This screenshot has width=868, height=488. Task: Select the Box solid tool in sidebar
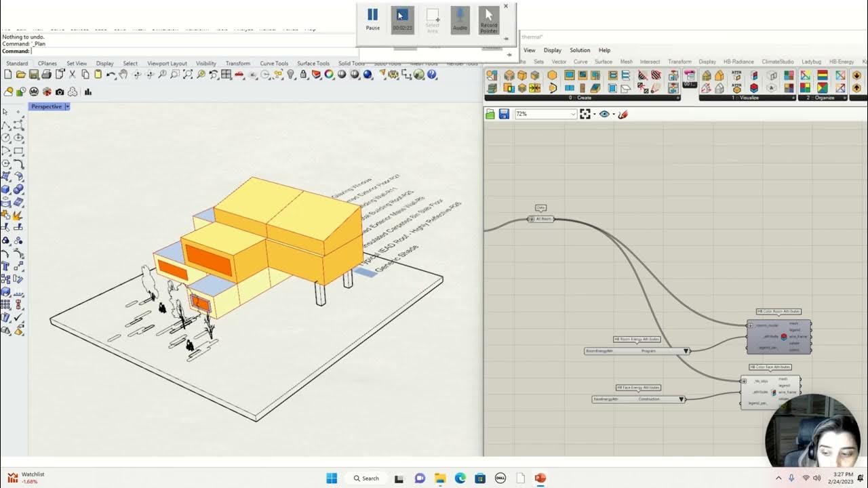click(5, 189)
